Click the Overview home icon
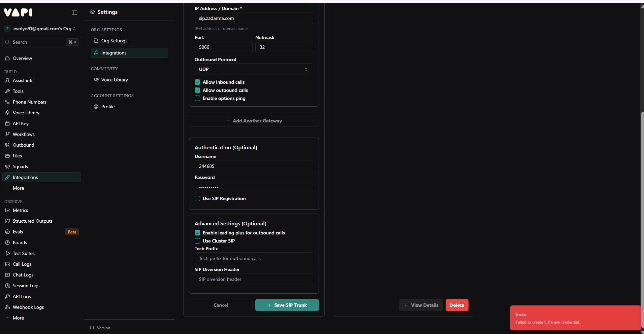This screenshot has height=334, width=644. click(x=7, y=58)
